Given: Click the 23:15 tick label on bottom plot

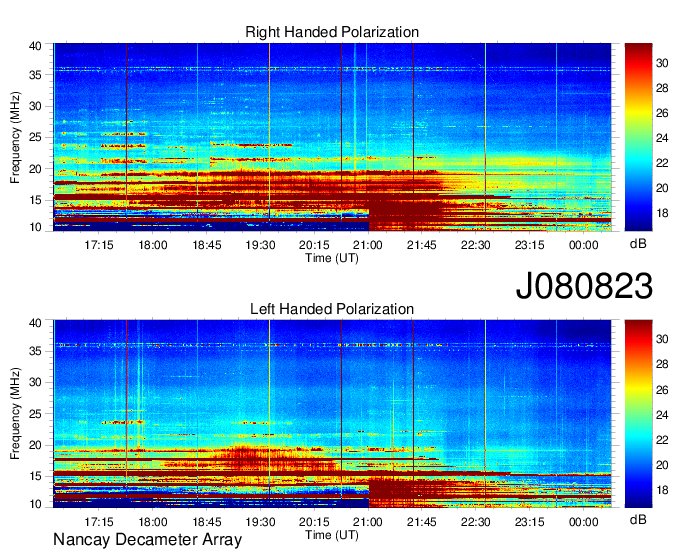Looking at the screenshot, I should tap(529, 522).
